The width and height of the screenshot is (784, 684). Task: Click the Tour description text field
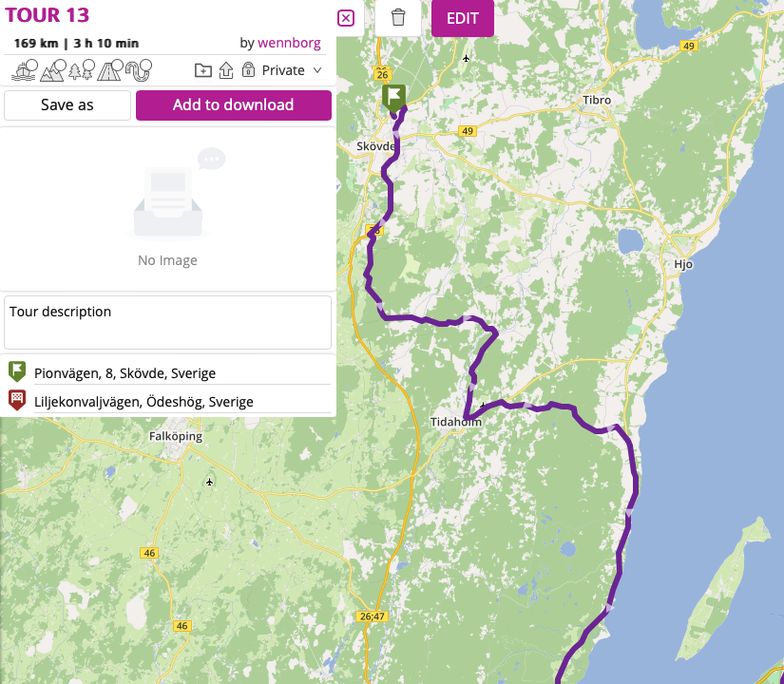[167, 322]
